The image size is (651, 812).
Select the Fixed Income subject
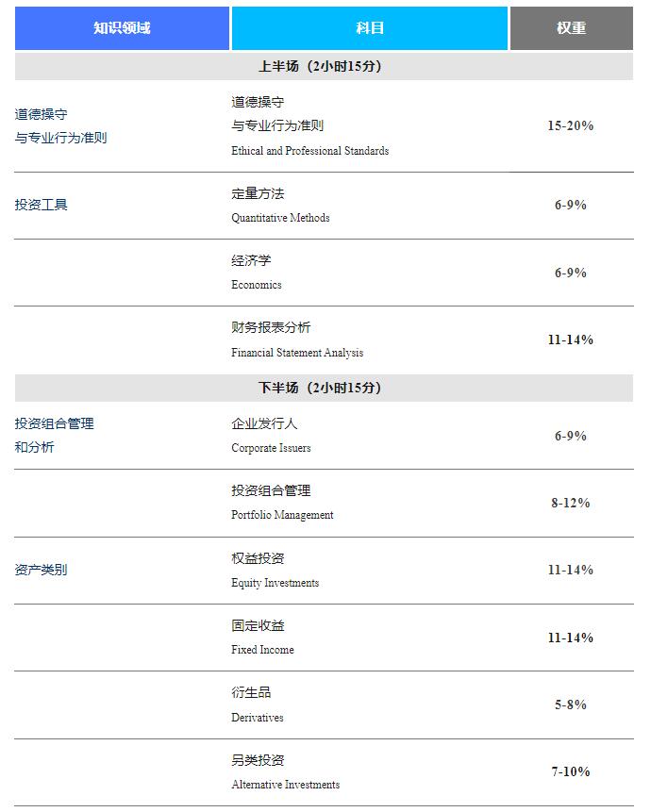click(262, 650)
